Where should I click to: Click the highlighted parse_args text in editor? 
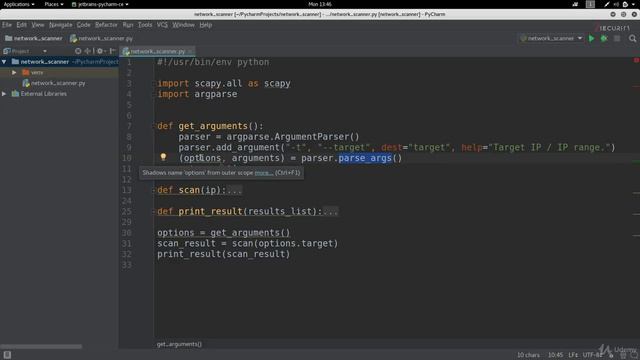[x=365, y=158]
